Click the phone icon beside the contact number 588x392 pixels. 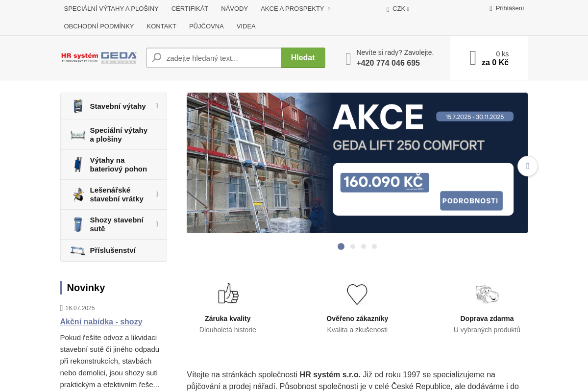pos(348,59)
